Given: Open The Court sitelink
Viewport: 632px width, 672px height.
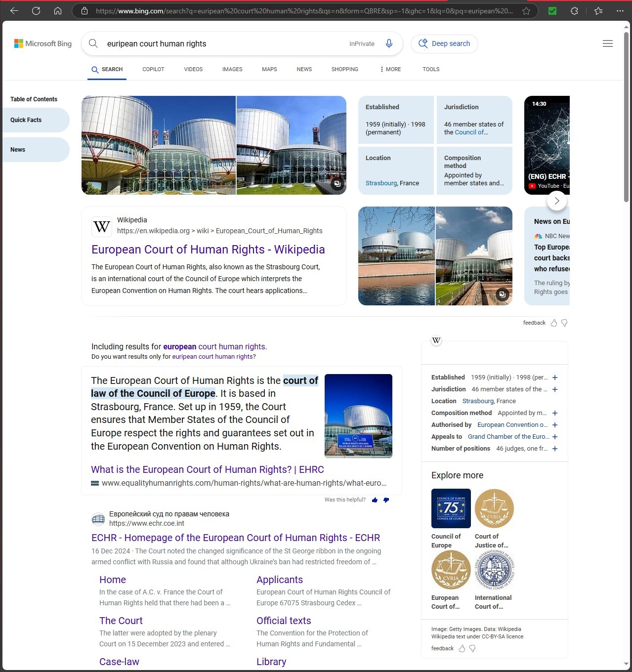Looking at the screenshot, I should pyautogui.click(x=121, y=621).
